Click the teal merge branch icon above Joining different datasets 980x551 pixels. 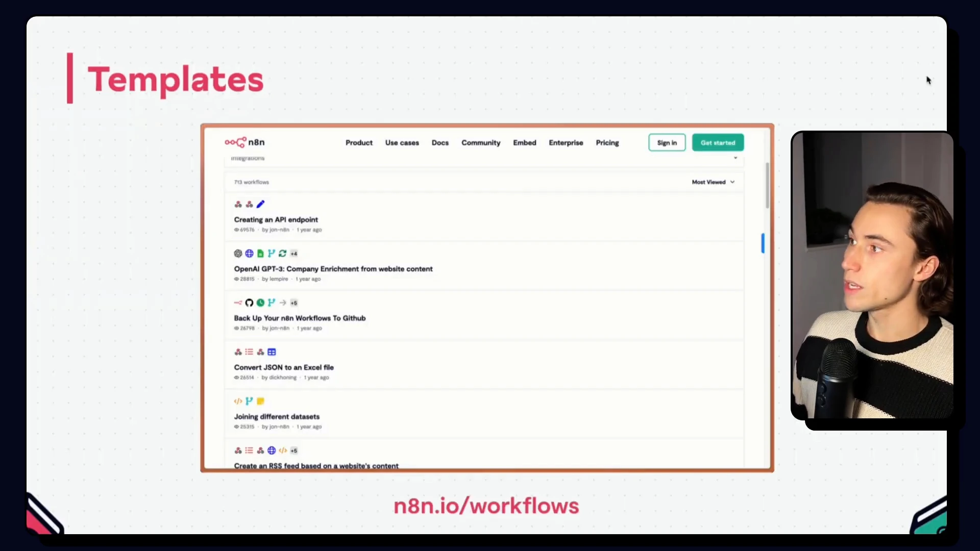click(249, 401)
